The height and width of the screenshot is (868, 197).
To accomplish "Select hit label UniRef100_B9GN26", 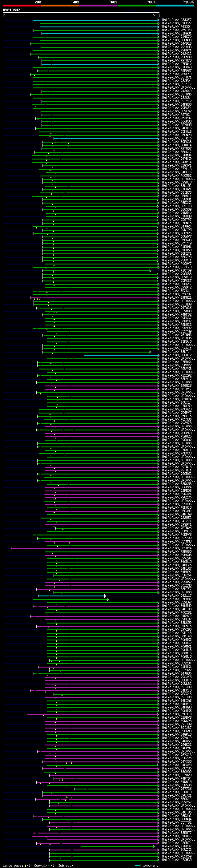I will click(176, 386).
